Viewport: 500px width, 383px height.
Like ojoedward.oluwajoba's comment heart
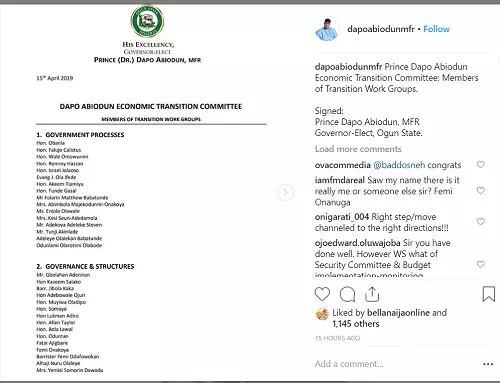[x=481, y=264]
